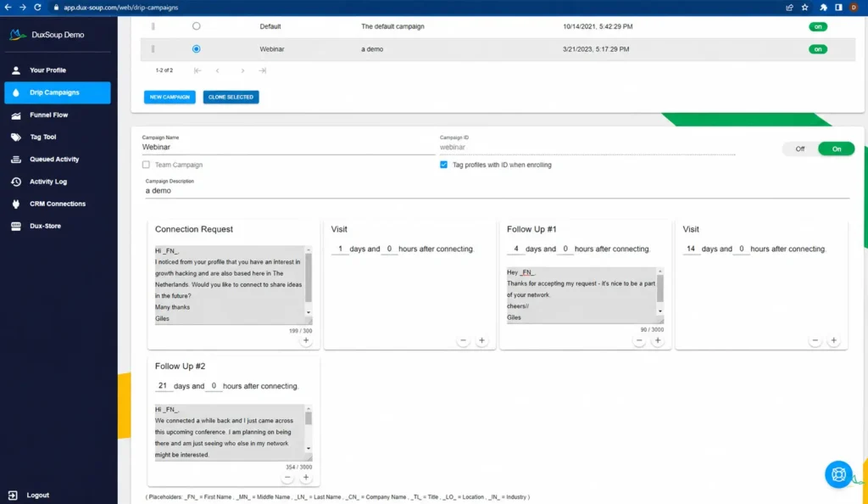
Task: Remove the Follow Up #1 step
Action: click(x=639, y=340)
